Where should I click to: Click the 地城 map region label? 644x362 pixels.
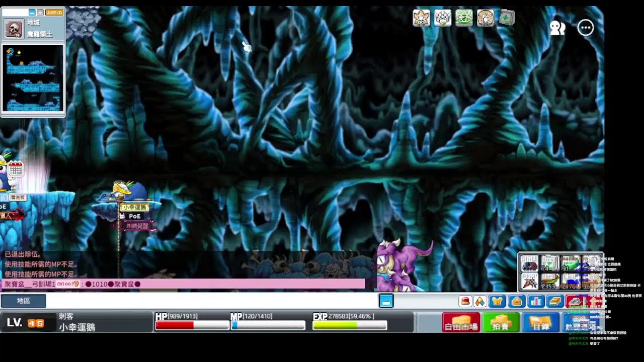[x=33, y=23]
